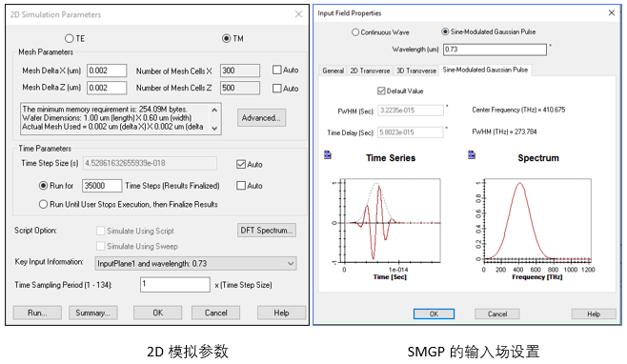Click the memory info box down-arrow

tap(214, 128)
